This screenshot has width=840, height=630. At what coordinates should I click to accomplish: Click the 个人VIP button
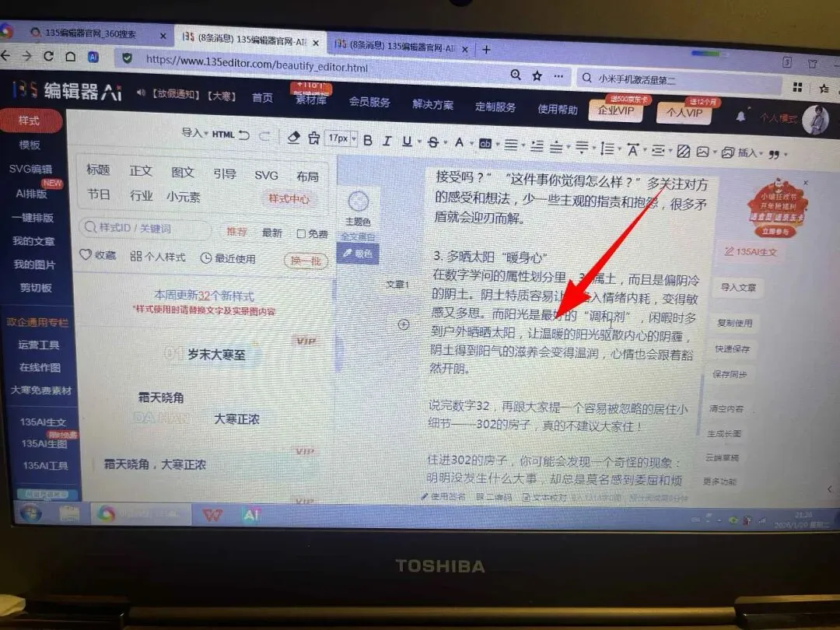(684, 113)
